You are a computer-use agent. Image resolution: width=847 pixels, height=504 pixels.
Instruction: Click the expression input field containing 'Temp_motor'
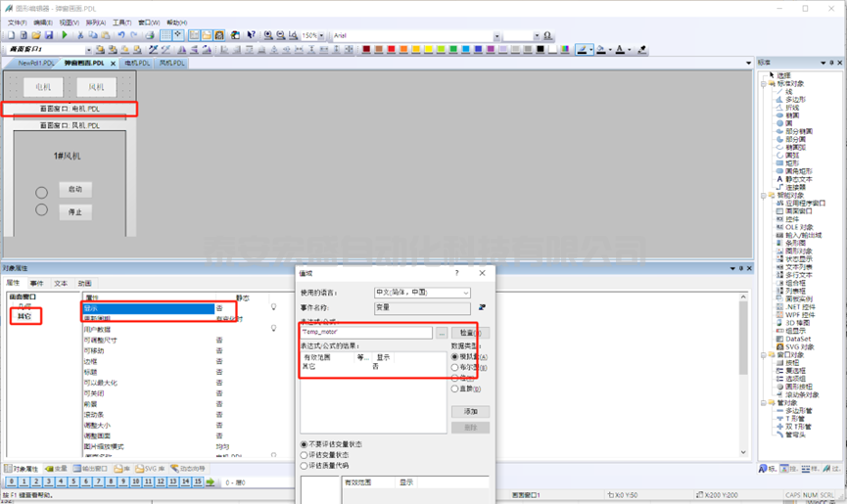(365, 333)
